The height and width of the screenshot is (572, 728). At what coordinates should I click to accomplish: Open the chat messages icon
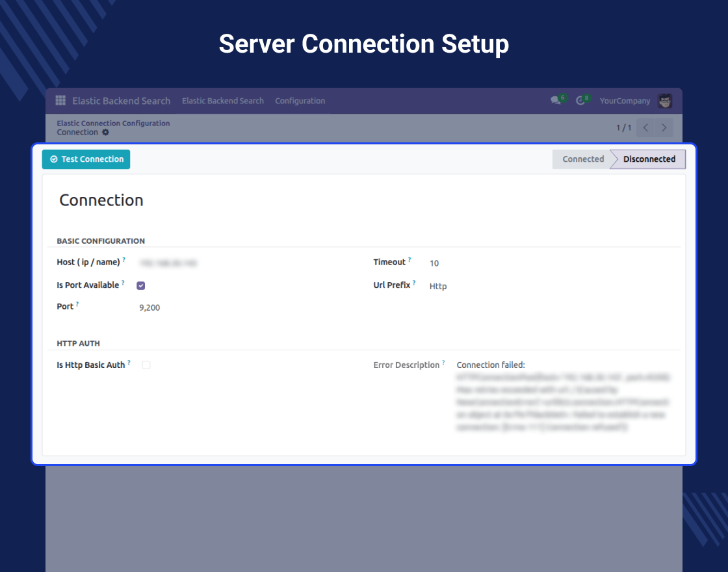click(x=556, y=101)
